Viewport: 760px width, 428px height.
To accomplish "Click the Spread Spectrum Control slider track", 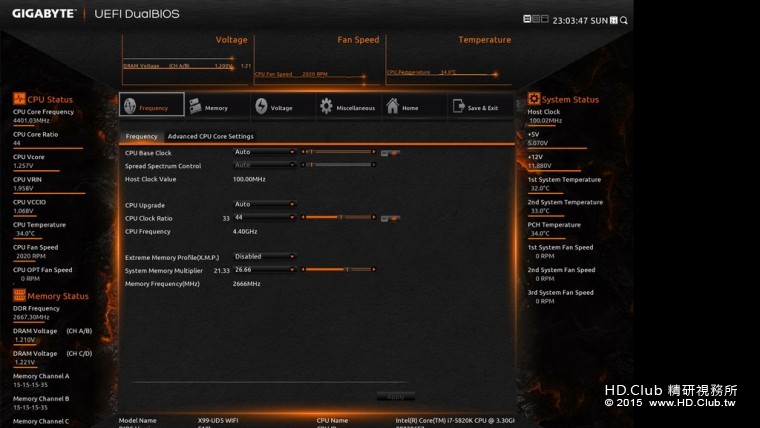I will point(338,165).
